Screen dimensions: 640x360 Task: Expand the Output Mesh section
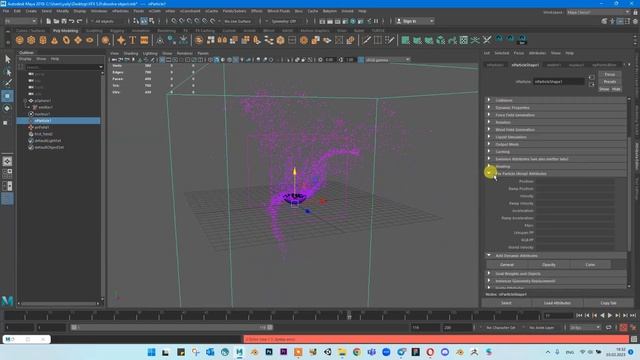[x=557, y=144]
